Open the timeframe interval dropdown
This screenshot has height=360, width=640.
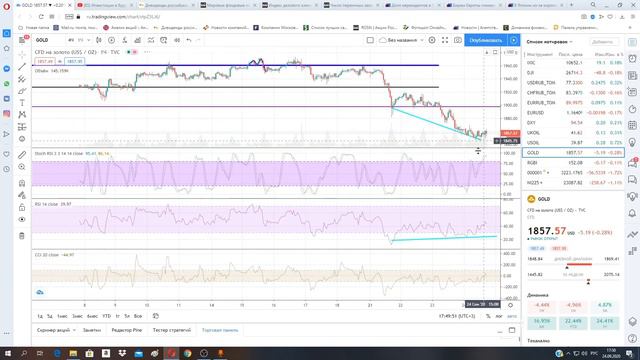[x=88, y=40]
